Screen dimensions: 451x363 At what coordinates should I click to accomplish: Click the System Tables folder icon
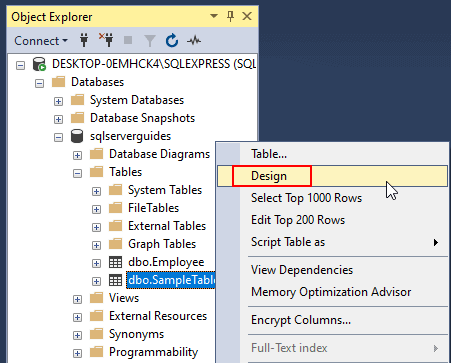click(115, 190)
